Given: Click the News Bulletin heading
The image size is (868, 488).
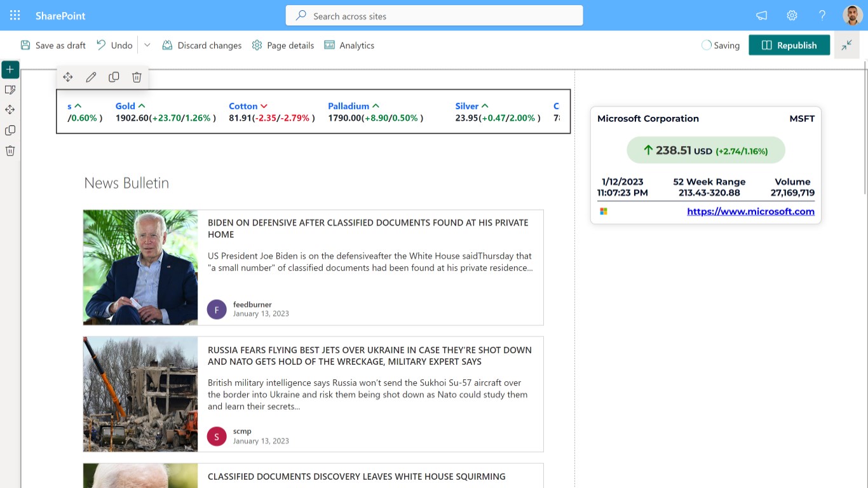Looking at the screenshot, I should (x=126, y=183).
